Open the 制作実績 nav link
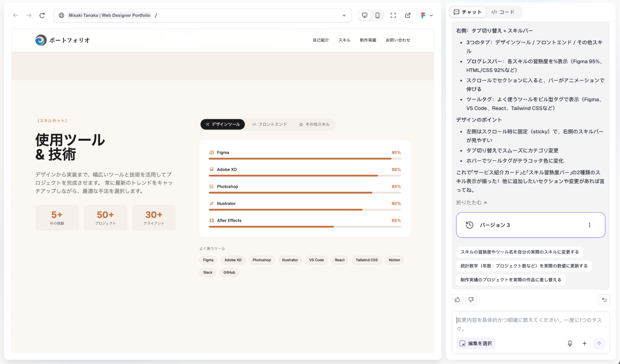This screenshot has height=364, width=620. (368, 40)
